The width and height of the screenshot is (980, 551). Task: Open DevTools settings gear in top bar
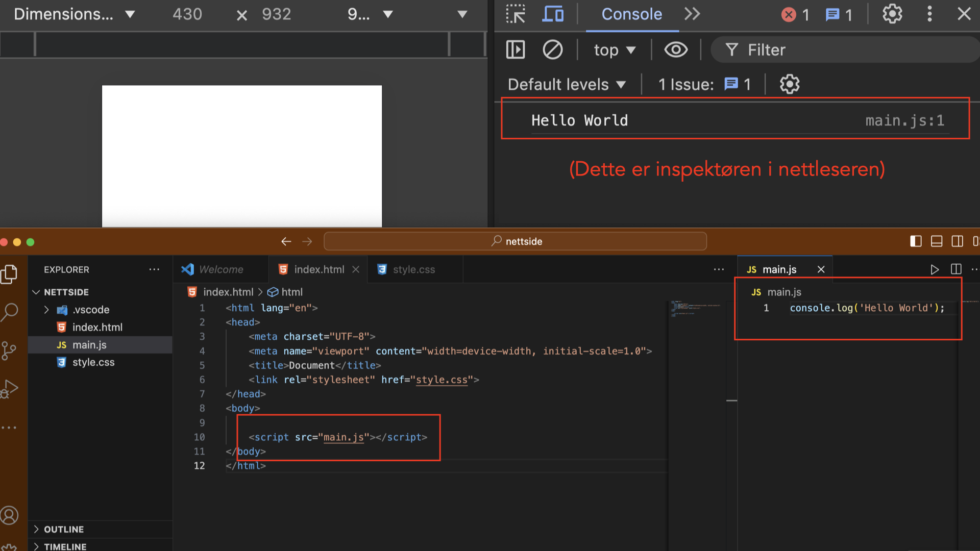click(x=892, y=14)
